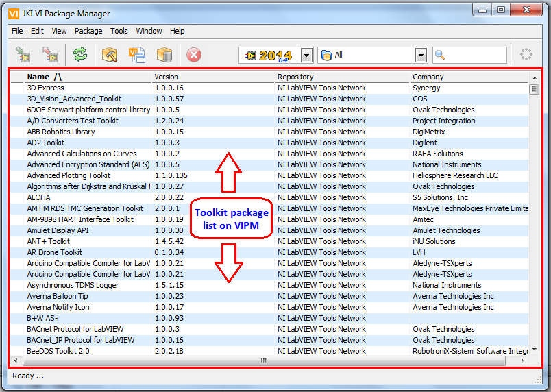Select AM FM RDS TMC Generation Toolkit

point(269,208)
